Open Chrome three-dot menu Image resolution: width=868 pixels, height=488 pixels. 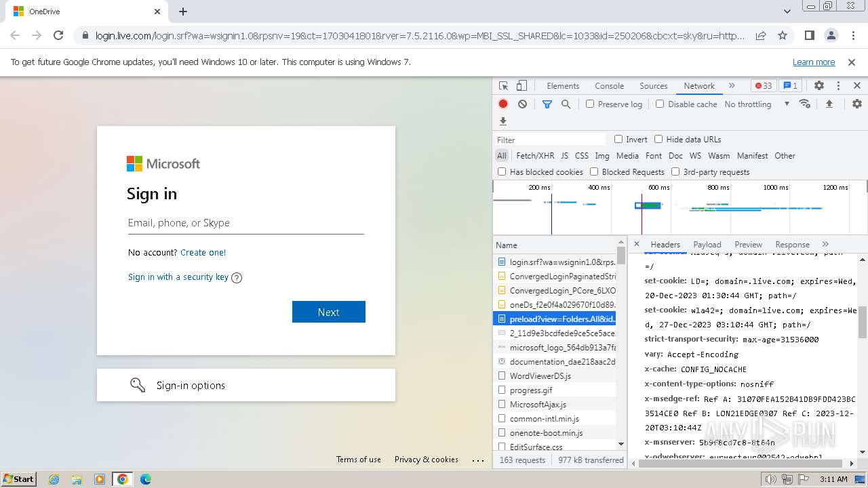click(x=852, y=35)
